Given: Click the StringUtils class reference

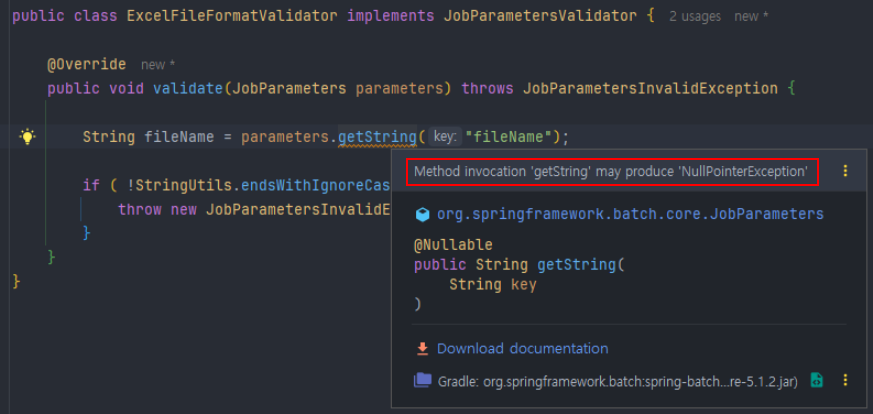Looking at the screenshot, I should (x=184, y=185).
